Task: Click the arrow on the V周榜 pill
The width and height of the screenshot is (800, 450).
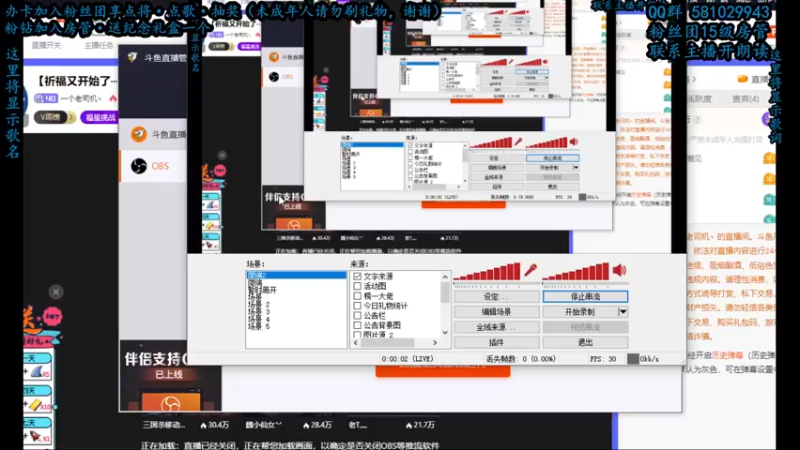Action: click(x=71, y=117)
